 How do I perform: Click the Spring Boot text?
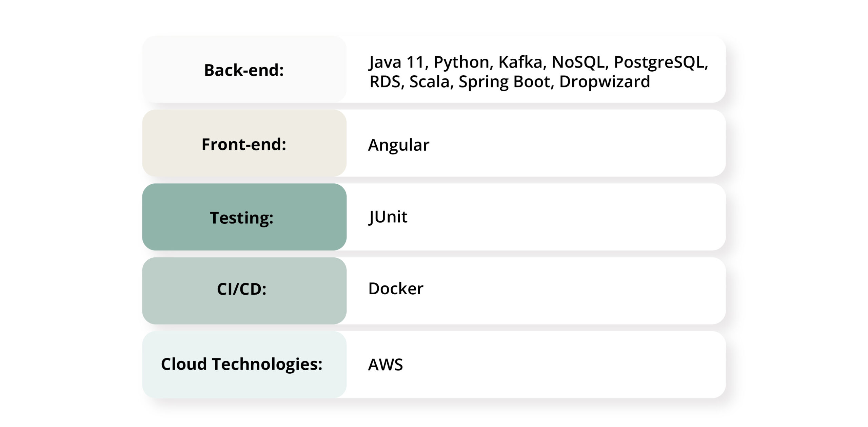pyautogui.click(x=504, y=82)
